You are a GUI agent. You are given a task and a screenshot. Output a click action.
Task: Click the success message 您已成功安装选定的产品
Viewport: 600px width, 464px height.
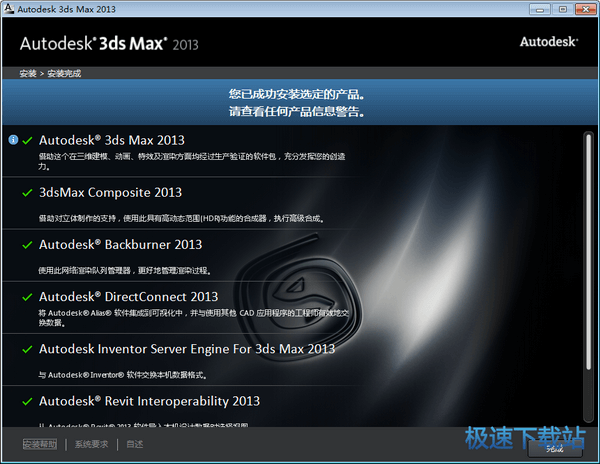297,94
